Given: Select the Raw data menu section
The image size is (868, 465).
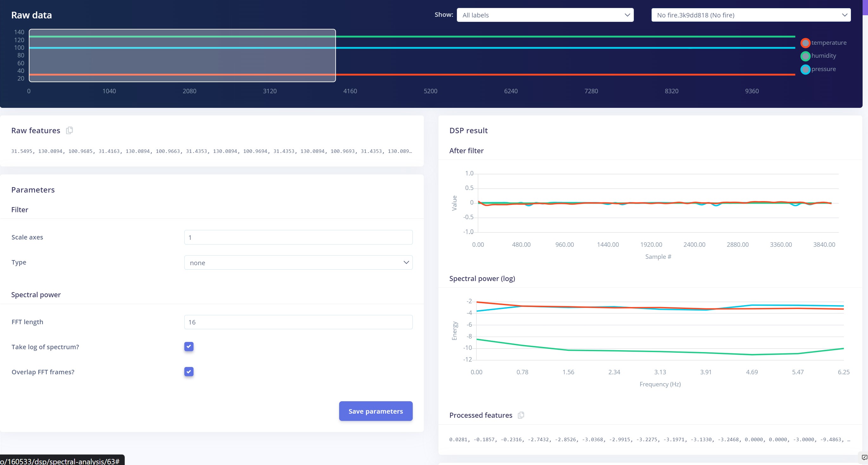Looking at the screenshot, I should point(31,14).
